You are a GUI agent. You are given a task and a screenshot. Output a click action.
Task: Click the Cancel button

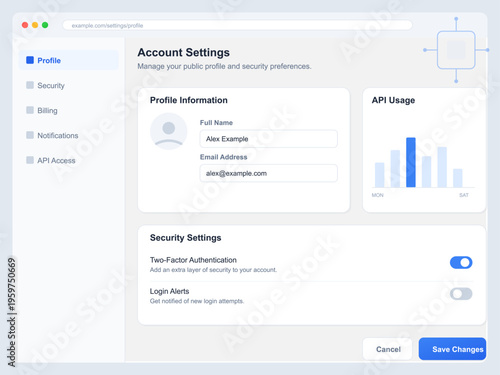[x=388, y=349]
